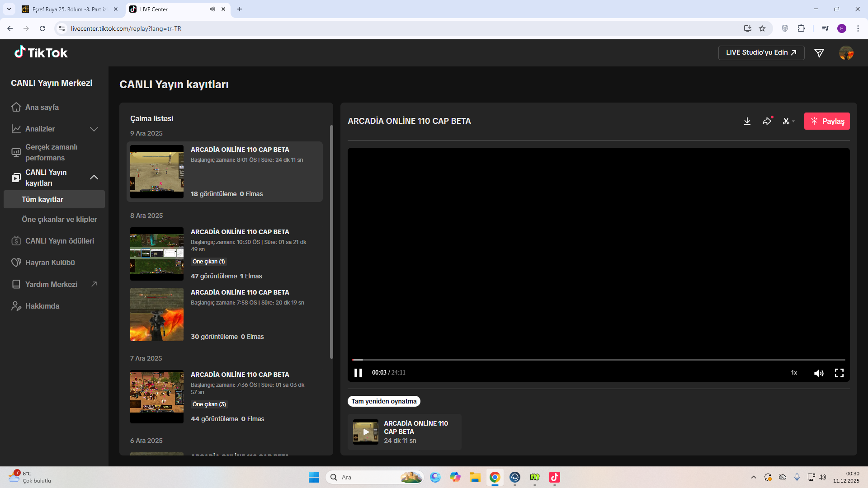The image size is (868, 488).
Task: Open the feedback triangle icon in header
Action: [x=819, y=53]
